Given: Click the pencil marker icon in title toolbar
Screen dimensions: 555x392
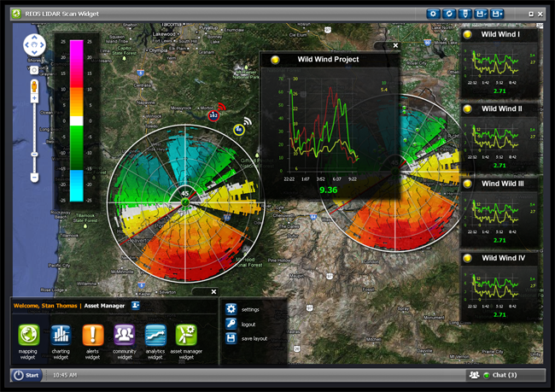Looking at the screenshot, I should pos(465,14).
